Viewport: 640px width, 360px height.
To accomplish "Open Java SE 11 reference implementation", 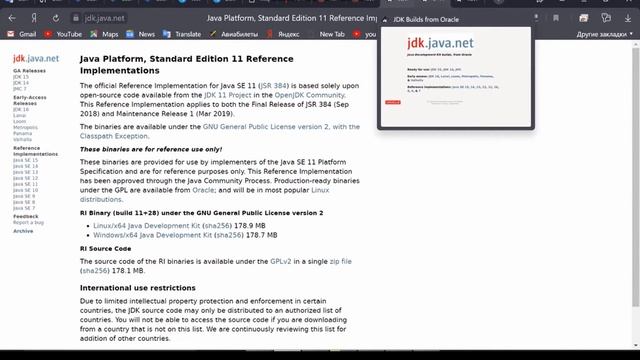I will [x=25, y=184].
